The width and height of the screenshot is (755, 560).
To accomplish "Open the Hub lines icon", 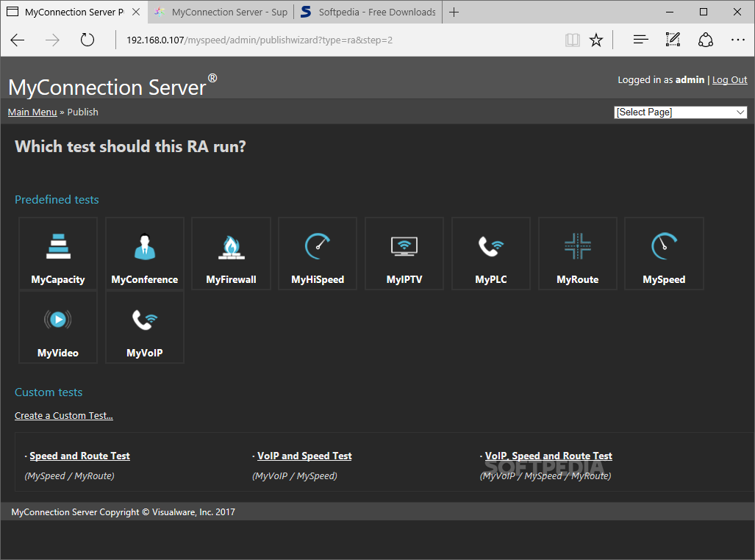I will 640,40.
